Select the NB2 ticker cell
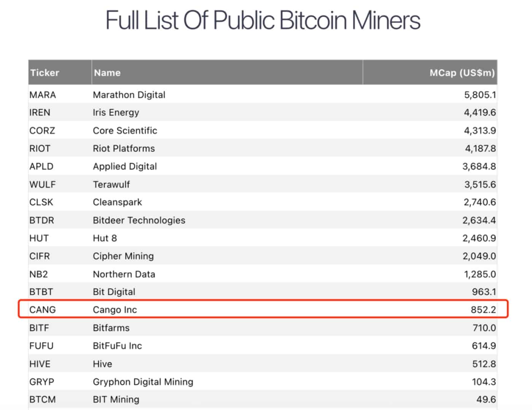Viewport: 532px width, 410px height. click(x=38, y=274)
